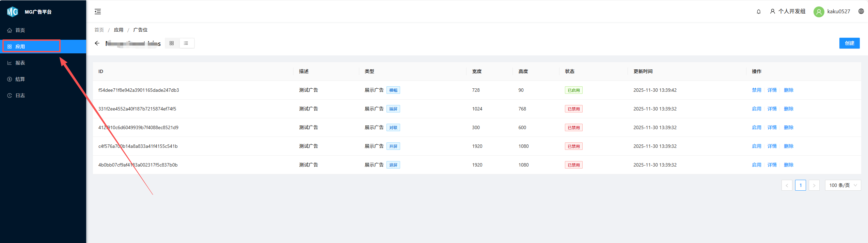Delete the last 1920x1080 ad slot row
This screenshot has width=868, height=243.
[788, 165]
